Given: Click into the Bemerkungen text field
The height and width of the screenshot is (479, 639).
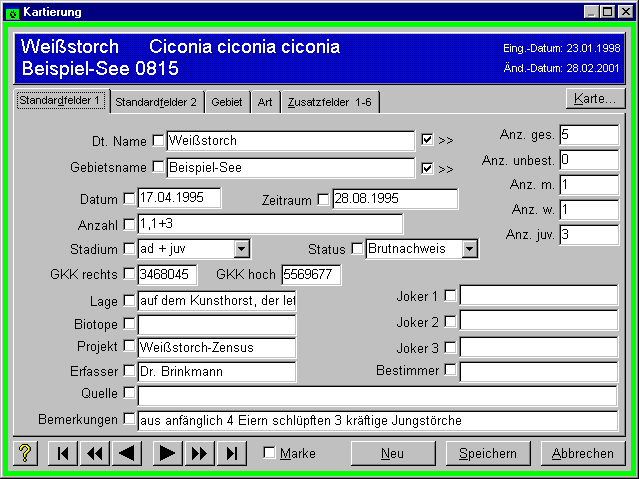Looking at the screenshot, I should pyautogui.click(x=375, y=420).
